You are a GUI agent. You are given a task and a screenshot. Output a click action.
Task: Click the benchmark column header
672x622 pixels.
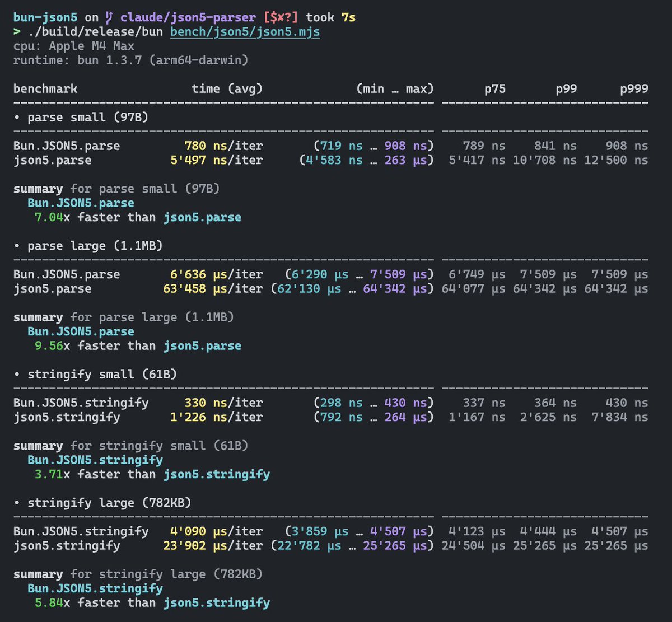45,88
